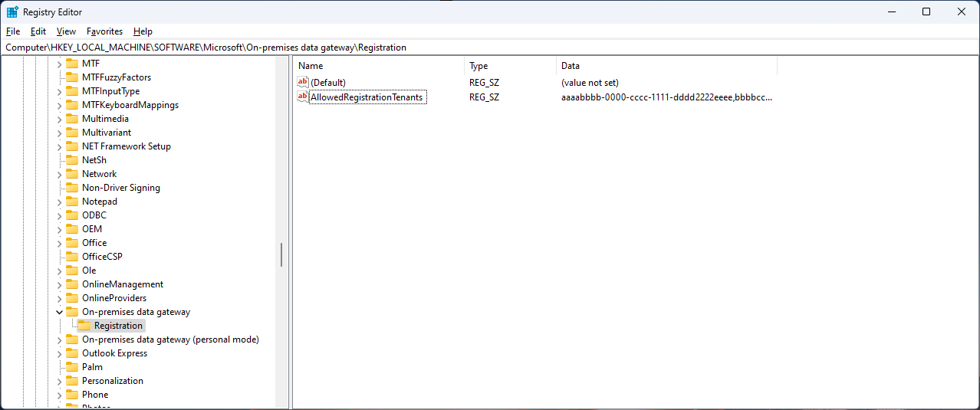Expand the Multivariant key

pos(60,133)
